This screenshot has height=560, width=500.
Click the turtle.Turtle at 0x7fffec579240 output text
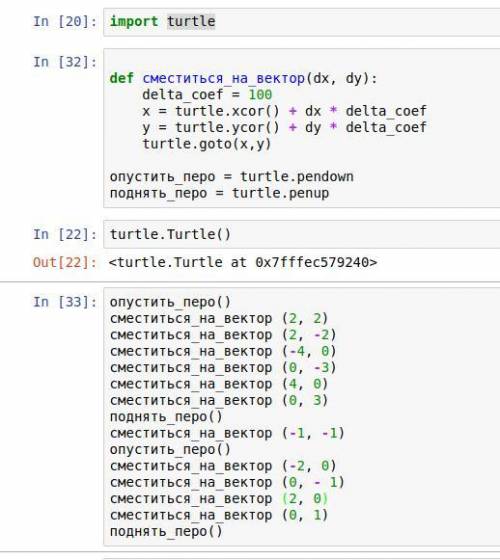pos(243,262)
